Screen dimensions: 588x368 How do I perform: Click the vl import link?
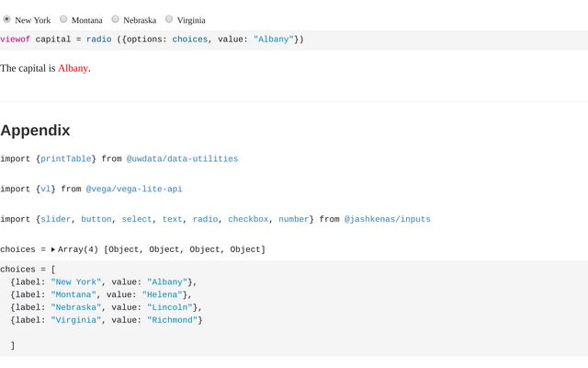[45, 190]
